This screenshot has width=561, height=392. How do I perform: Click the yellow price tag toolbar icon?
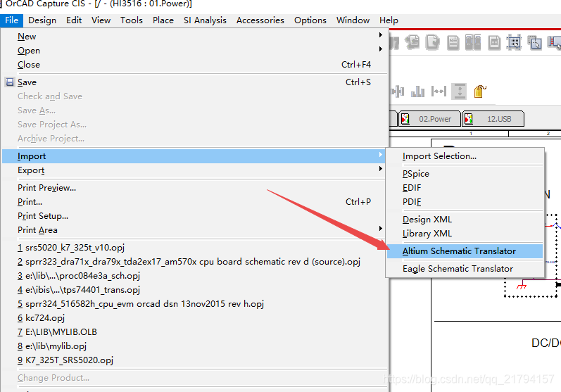480,91
